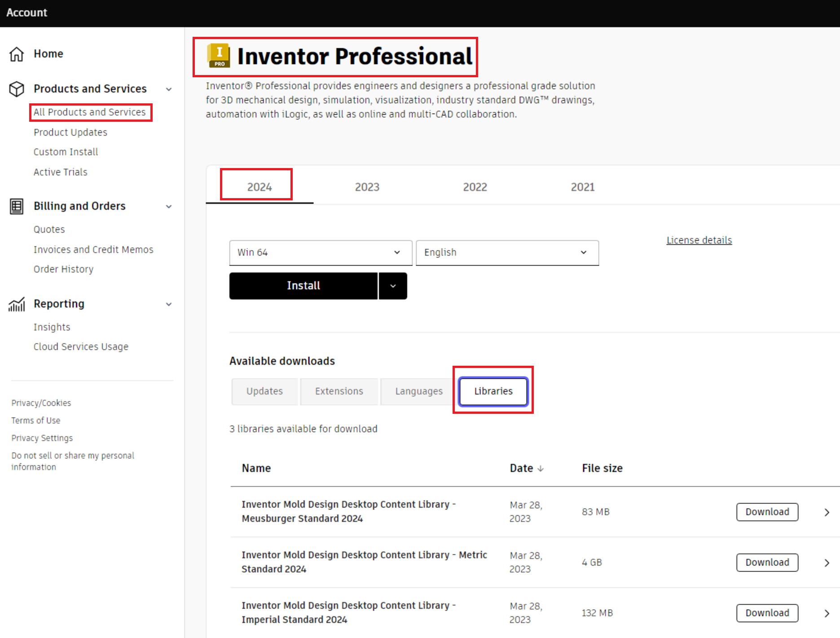This screenshot has height=638, width=840.
Task: Open Order History in sidebar
Action: 64,270
